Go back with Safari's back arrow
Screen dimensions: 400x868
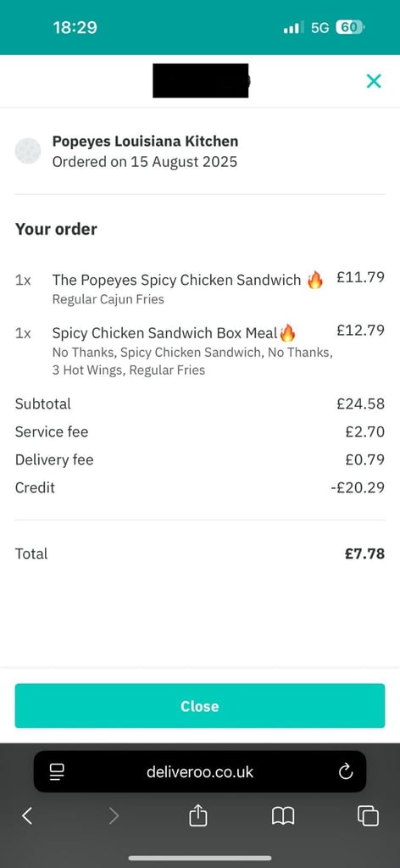(x=27, y=815)
